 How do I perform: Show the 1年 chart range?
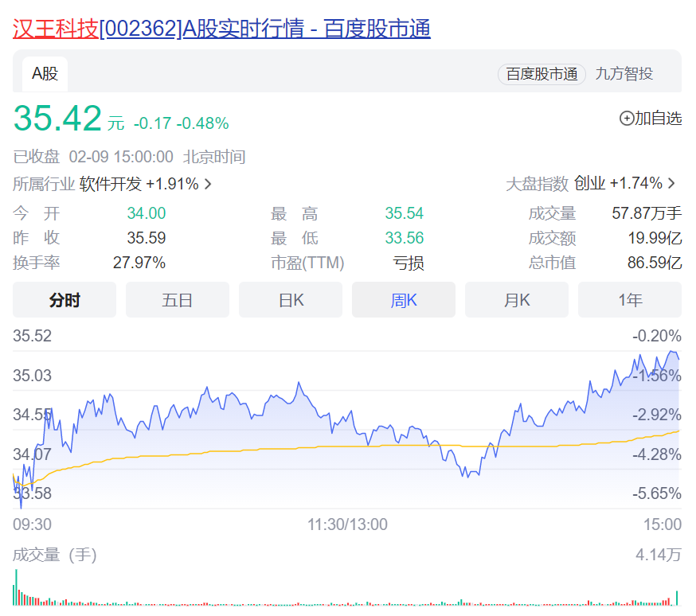click(x=630, y=300)
